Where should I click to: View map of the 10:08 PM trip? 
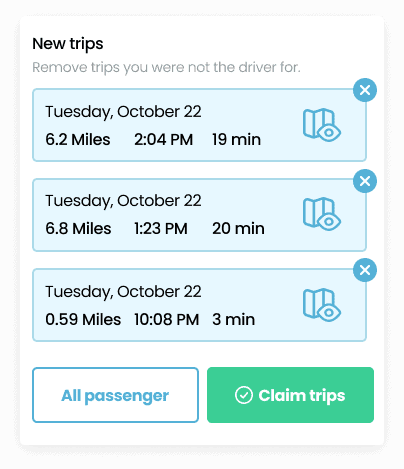322,305
